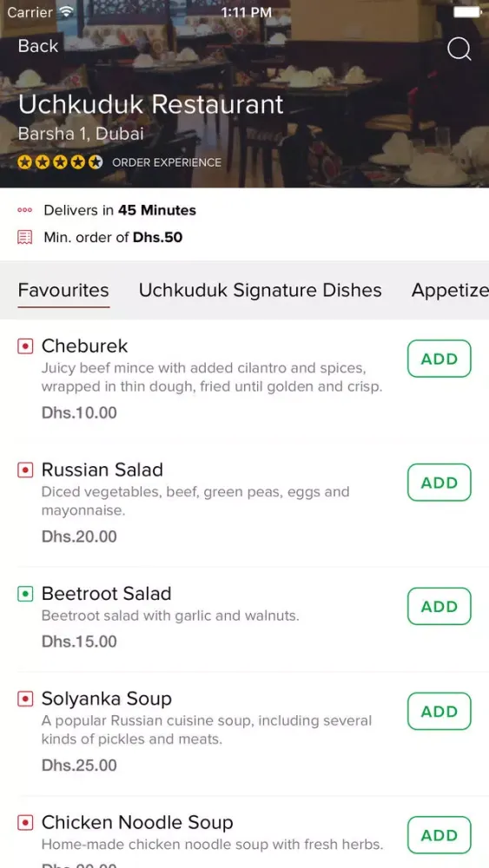Add Russian Salad to the order
The height and width of the screenshot is (868, 489).
[x=439, y=483]
